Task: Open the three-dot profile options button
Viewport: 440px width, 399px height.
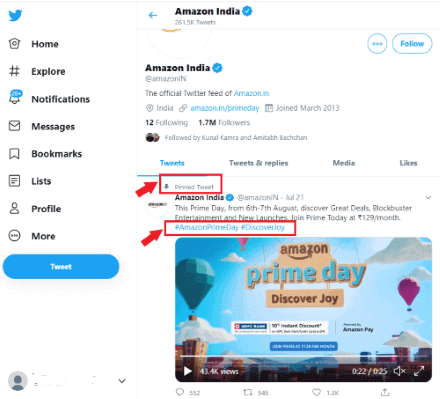Action: (x=377, y=44)
